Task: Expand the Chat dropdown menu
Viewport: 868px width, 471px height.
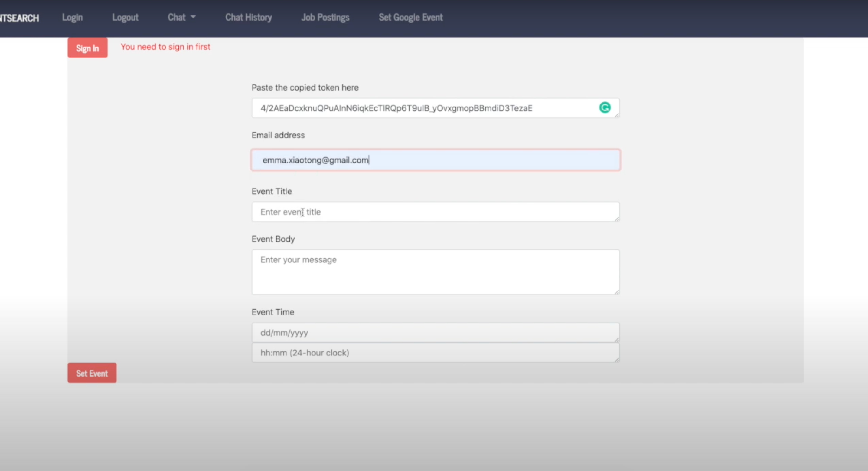Action: [x=182, y=18]
